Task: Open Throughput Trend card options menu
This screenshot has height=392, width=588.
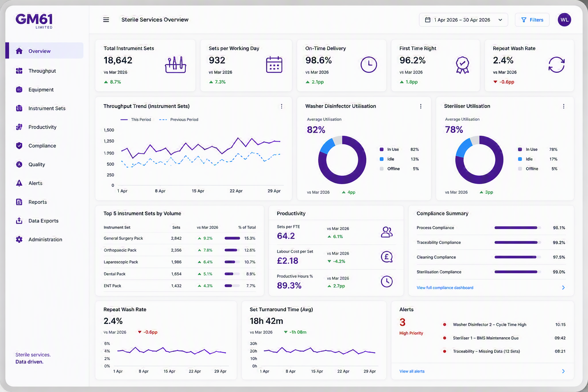Action: point(282,106)
